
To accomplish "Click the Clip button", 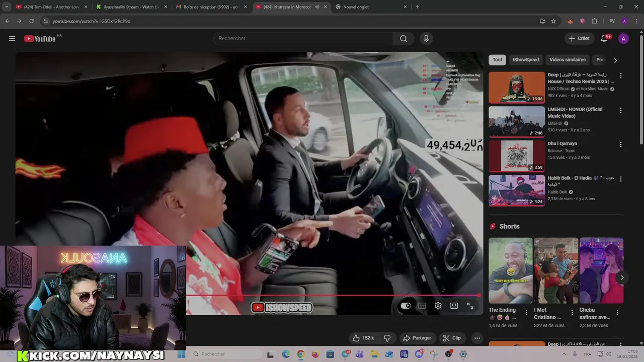I will 452,338.
